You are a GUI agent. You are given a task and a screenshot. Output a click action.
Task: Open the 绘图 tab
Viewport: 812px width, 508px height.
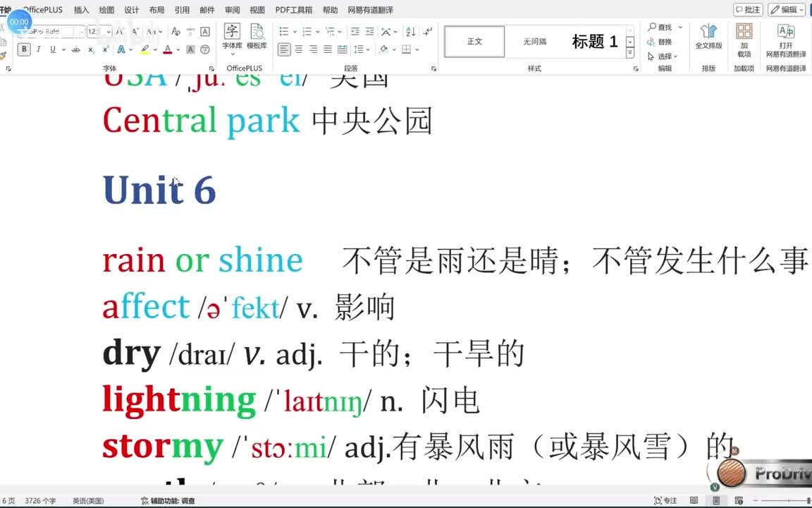(106, 10)
